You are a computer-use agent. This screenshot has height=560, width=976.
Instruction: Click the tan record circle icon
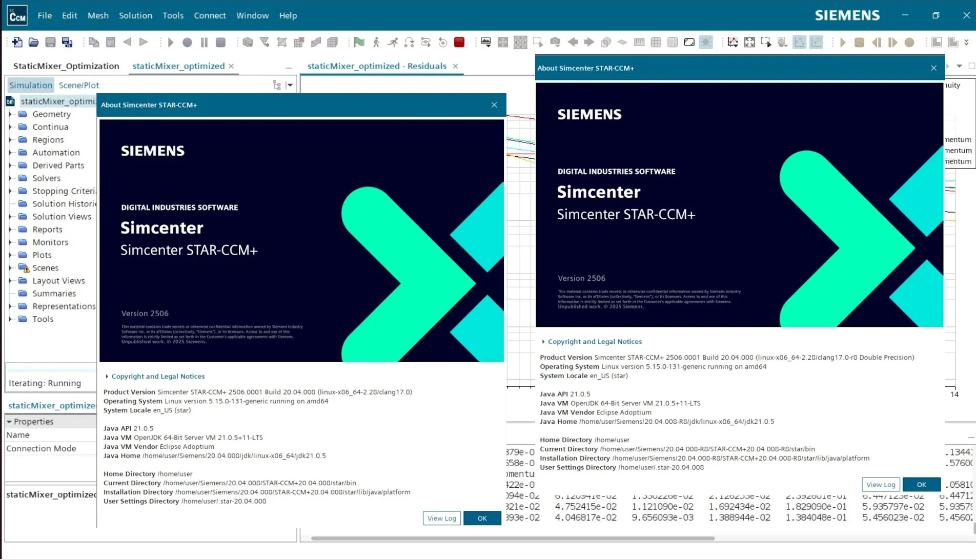[x=909, y=43]
